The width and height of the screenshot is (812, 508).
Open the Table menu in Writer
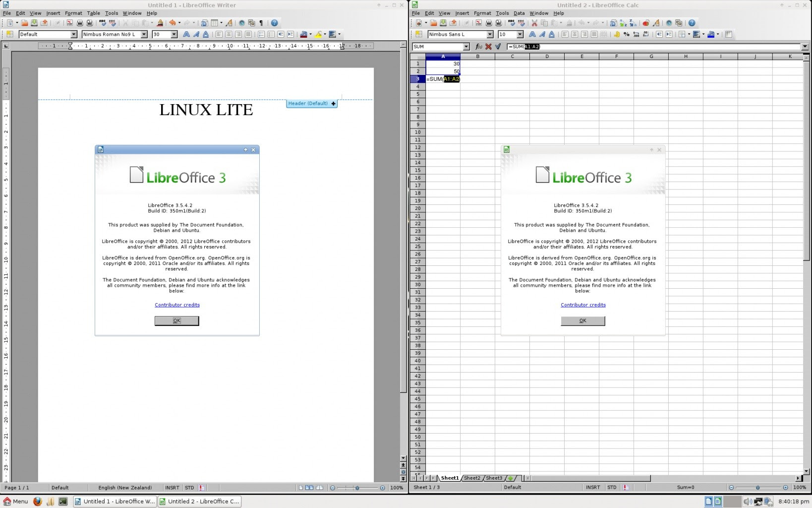(94, 13)
